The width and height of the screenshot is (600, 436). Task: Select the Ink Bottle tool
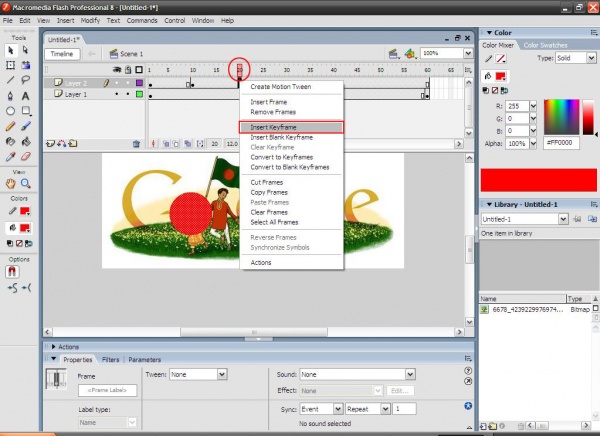coord(11,142)
